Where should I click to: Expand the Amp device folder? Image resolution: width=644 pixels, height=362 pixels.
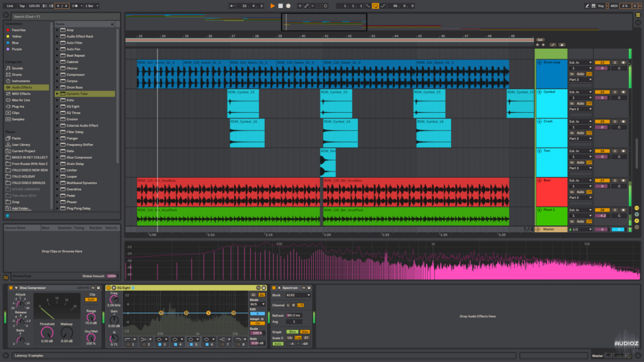(57, 30)
